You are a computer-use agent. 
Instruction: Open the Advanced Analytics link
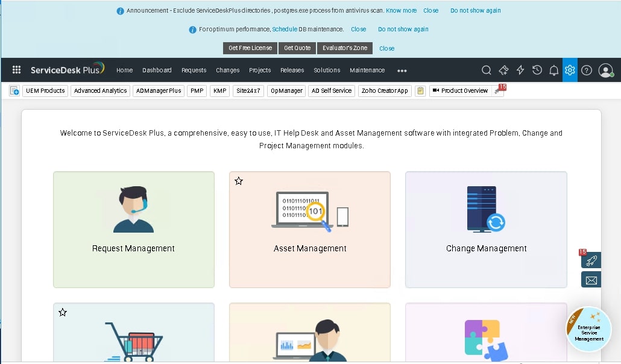click(x=100, y=91)
